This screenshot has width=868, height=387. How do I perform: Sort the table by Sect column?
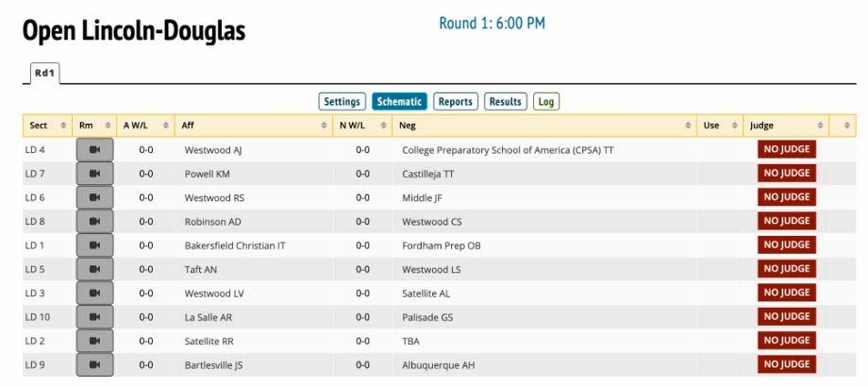(x=38, y=124)
